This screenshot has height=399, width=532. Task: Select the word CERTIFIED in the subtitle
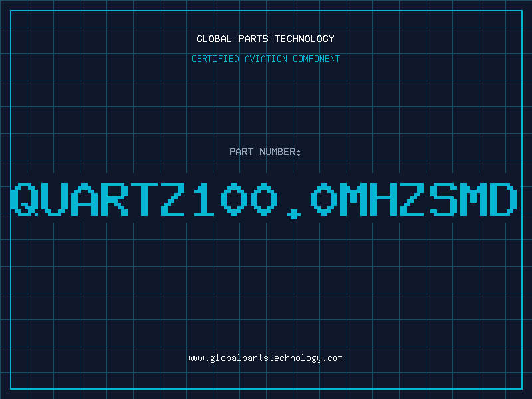215,59
